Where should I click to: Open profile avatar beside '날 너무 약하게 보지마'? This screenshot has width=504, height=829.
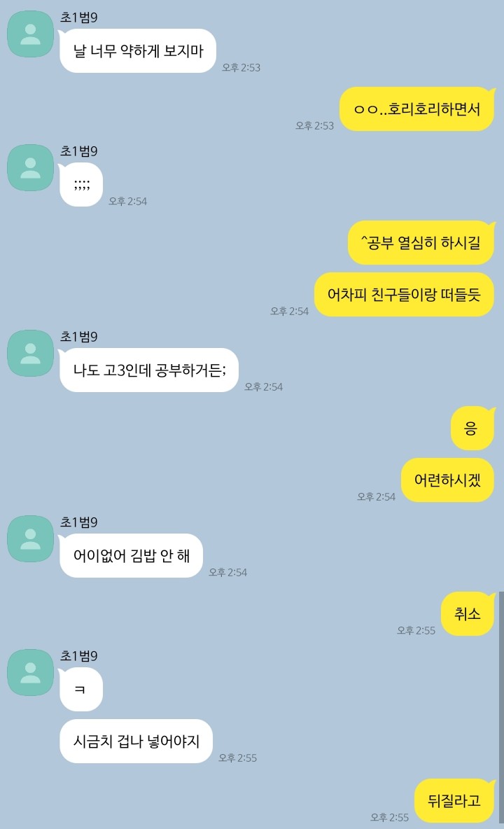[30, 34]
